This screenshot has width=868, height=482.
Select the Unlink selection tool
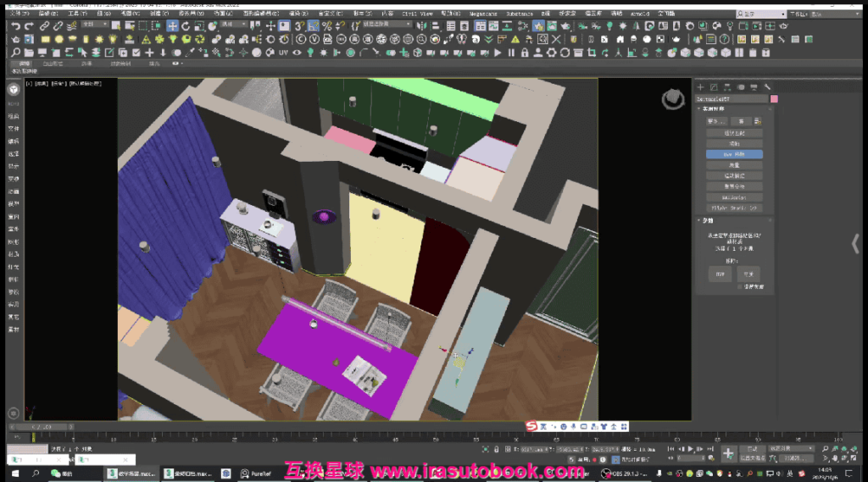[x=58, y=26]
